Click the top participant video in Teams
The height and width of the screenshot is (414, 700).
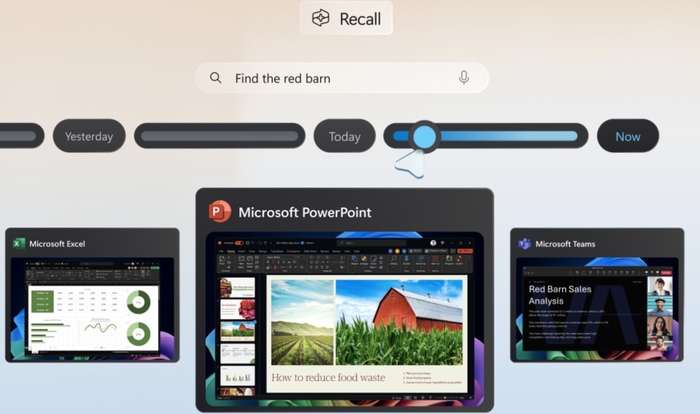pos(659,288)
